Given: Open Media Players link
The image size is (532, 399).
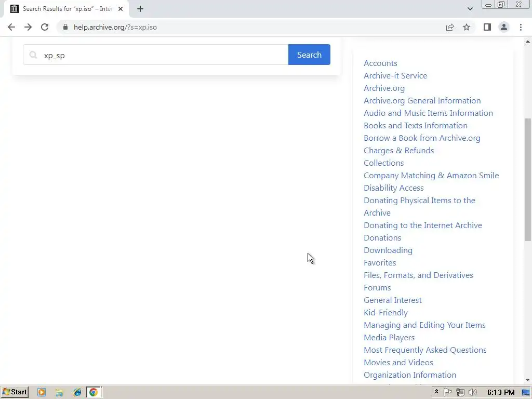Looking at the screenshot, I should [389, 338].
